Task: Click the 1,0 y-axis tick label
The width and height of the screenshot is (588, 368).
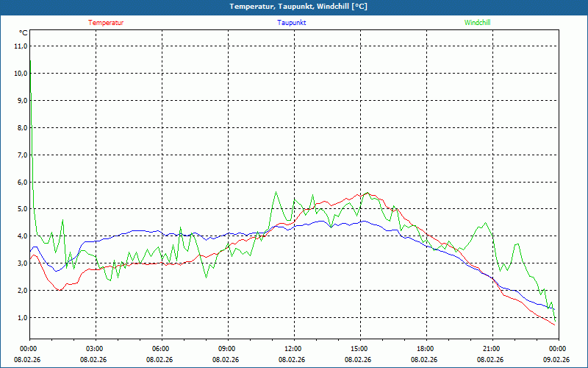Action: (21, 318)
